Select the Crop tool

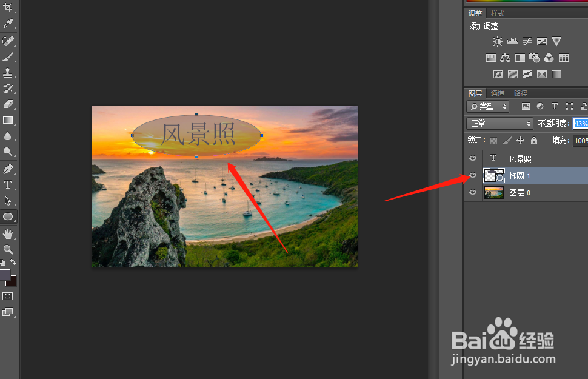click(x=8, y=7)
